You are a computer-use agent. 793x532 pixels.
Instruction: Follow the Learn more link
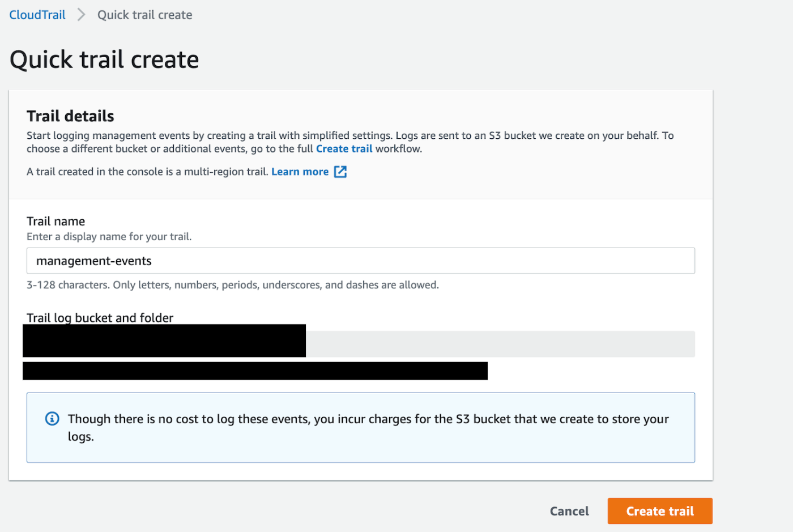[300, 172]
